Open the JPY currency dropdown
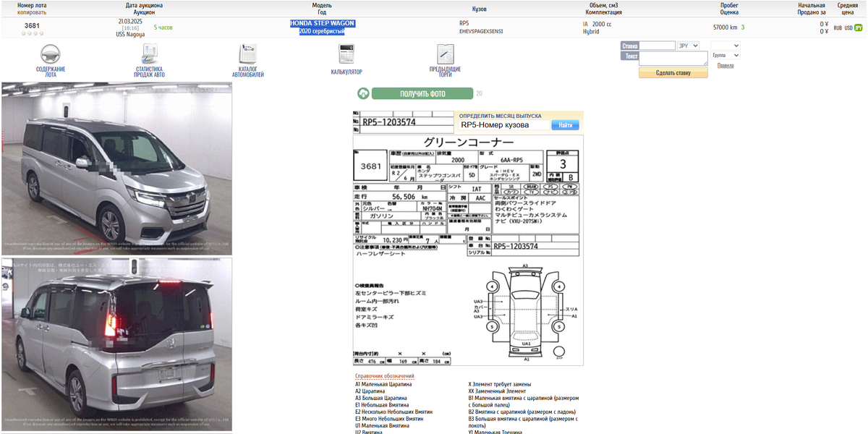Viewport: 868px width, 434px height. tap(688, 46)
